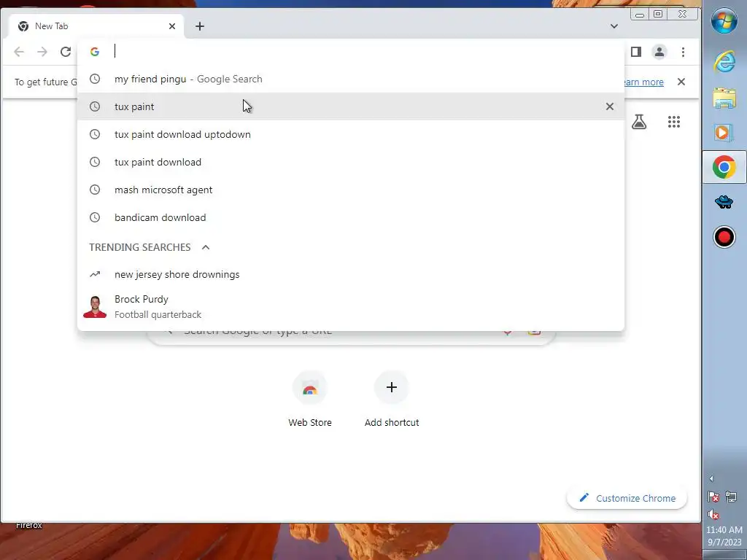Click the Google G icon in omnibox
Screen dimensions: 747x560
[95, 52]
